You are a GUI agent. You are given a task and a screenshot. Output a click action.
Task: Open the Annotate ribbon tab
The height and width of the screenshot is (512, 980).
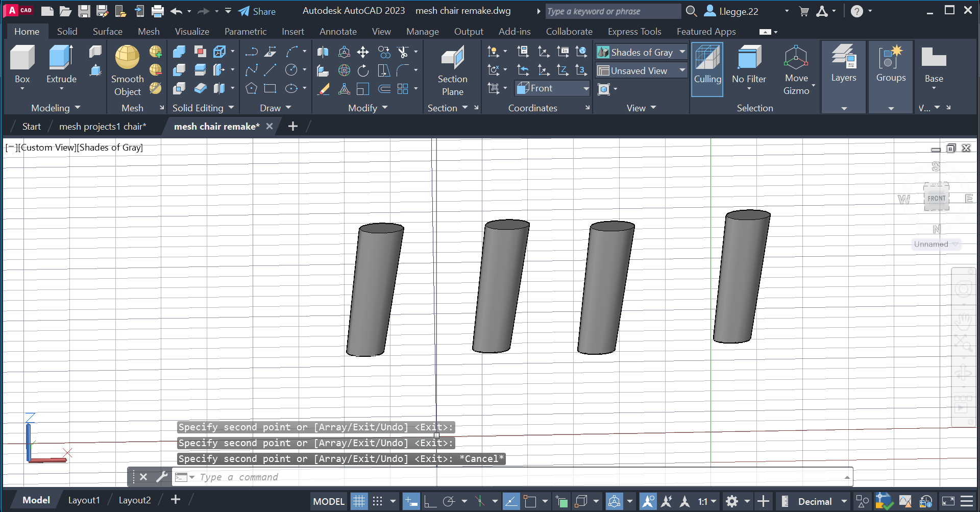pyautogui.click(x=338, y=31)
